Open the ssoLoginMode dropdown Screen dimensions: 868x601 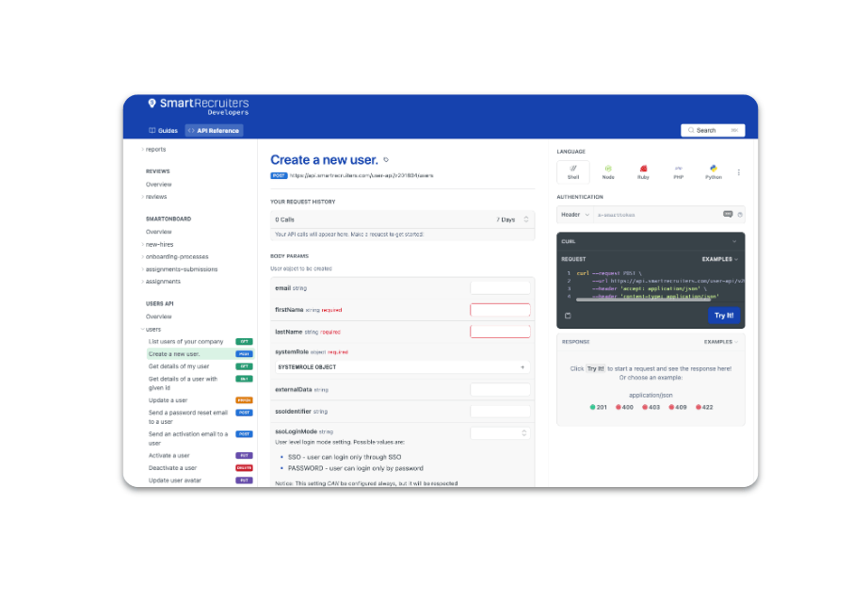[500, 432]
